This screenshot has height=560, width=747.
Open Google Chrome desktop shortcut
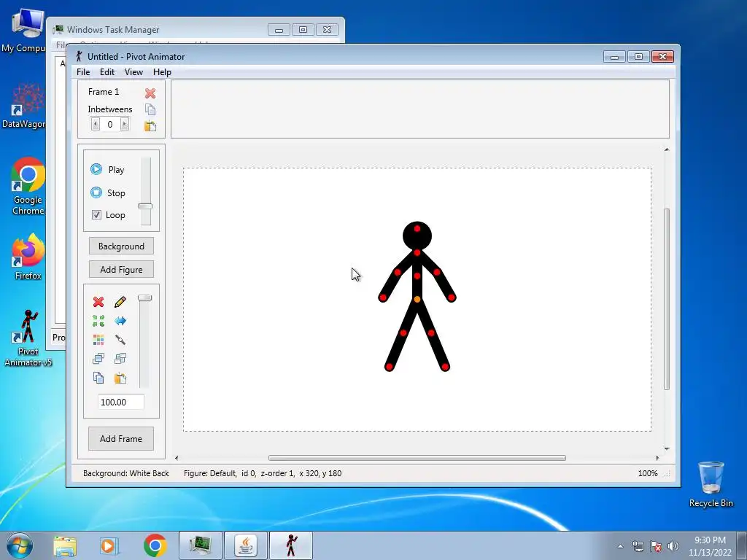(28, 186)
